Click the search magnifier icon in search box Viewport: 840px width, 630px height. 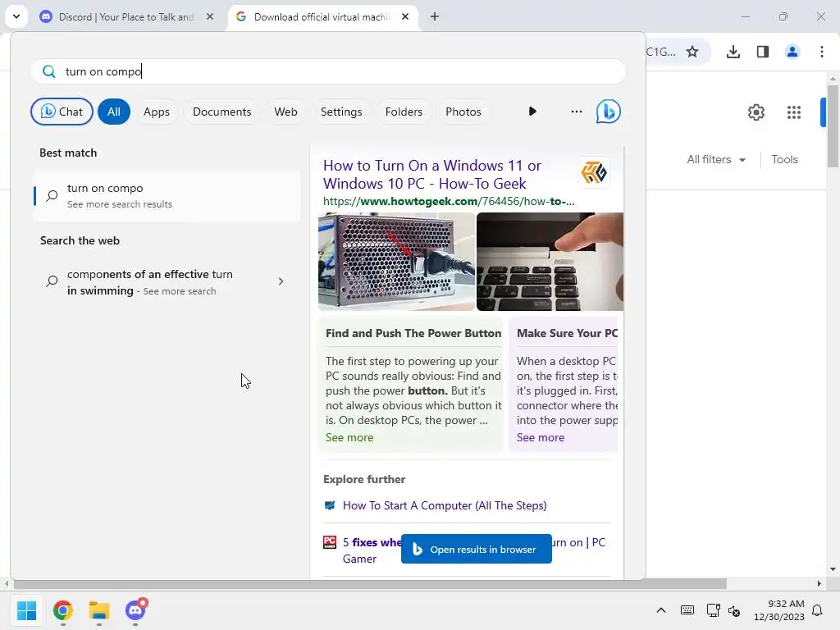click(x=48, y=71)
